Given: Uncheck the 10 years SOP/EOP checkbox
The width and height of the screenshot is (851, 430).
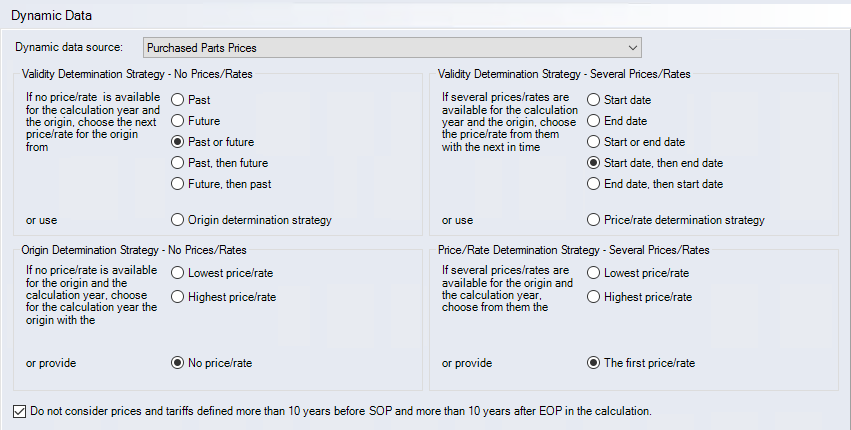Looking at the screenshot, I should [x=22, y=411].
